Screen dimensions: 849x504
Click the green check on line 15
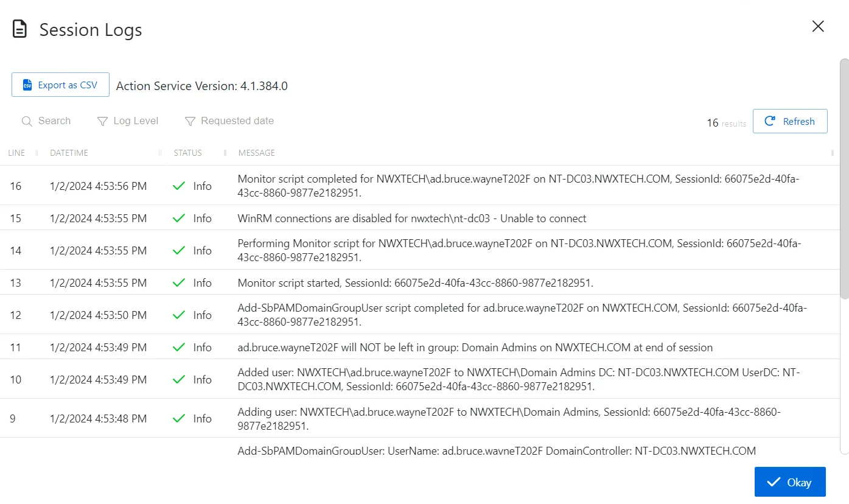click(x=179, y=219)
